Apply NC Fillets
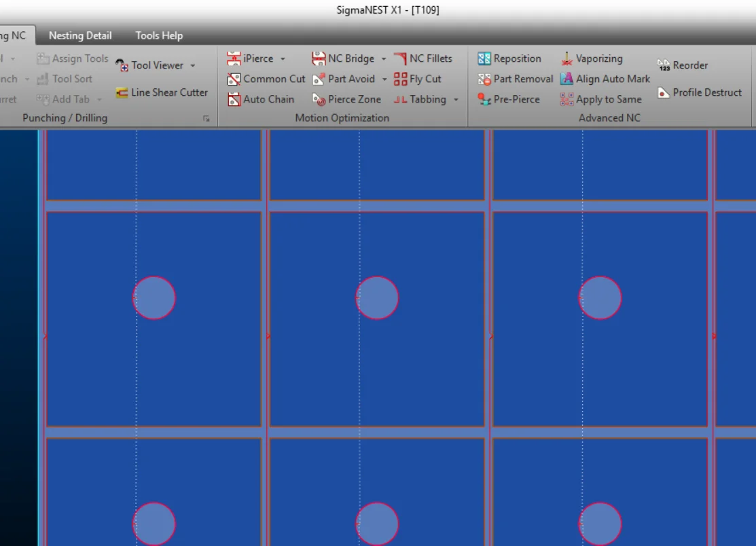The height and width of the screenshot is (546, 756). (423, 59)
